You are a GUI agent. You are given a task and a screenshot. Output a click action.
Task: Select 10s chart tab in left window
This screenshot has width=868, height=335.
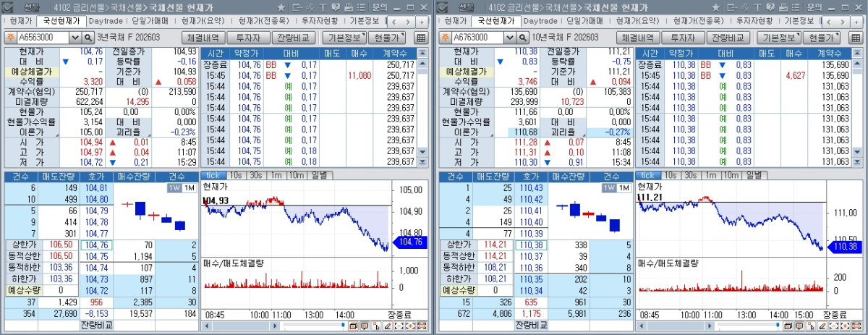click(236, 175)
